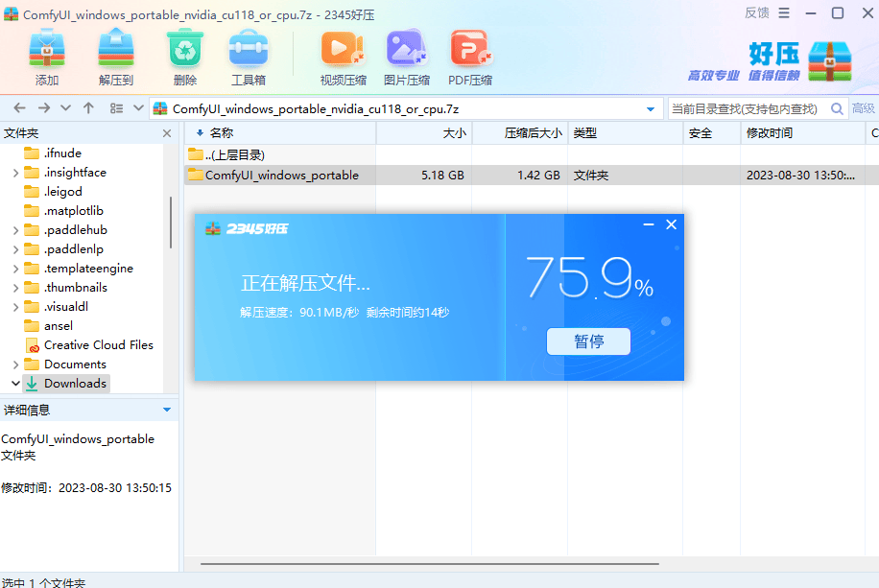Screen dimensions: 879x588
Task: Go up one directory level
Action: [x=88, y=108]
